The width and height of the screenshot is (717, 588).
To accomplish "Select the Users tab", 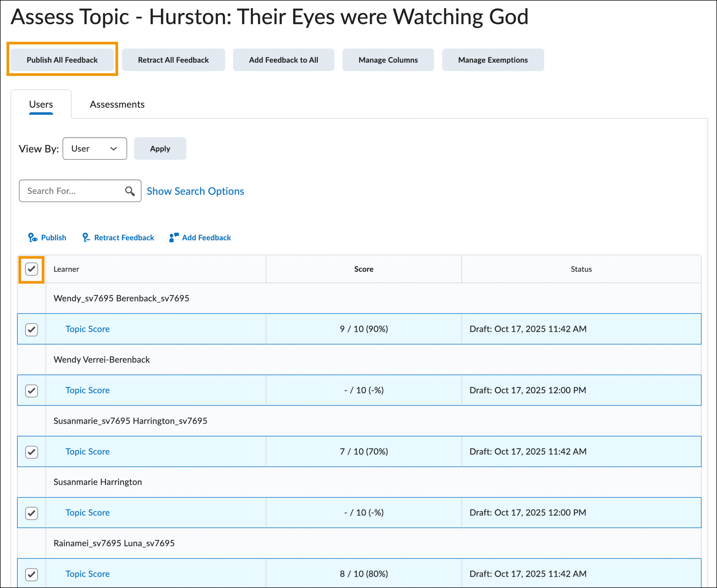I will click(41, 104).
